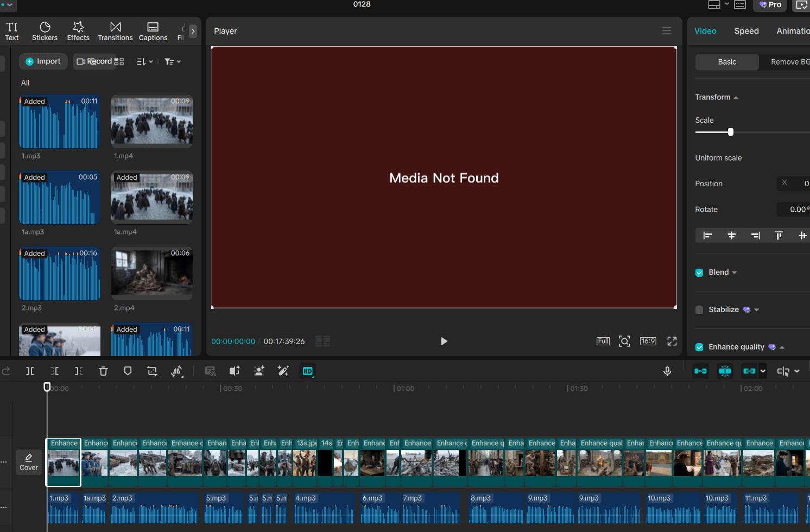The width and height of the screenshot is (810, 532).
Task: Click the Scale slider handle
Action: pyautogui.click(x=731, y=132)
